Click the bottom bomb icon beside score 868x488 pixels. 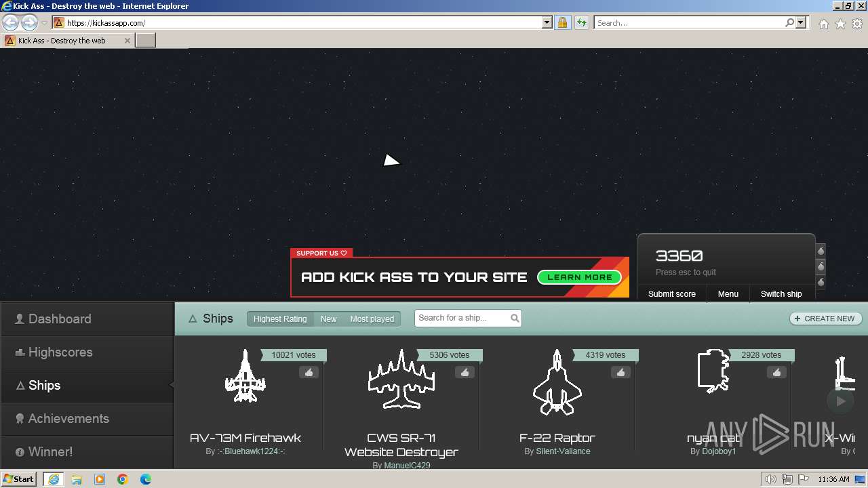821,281
